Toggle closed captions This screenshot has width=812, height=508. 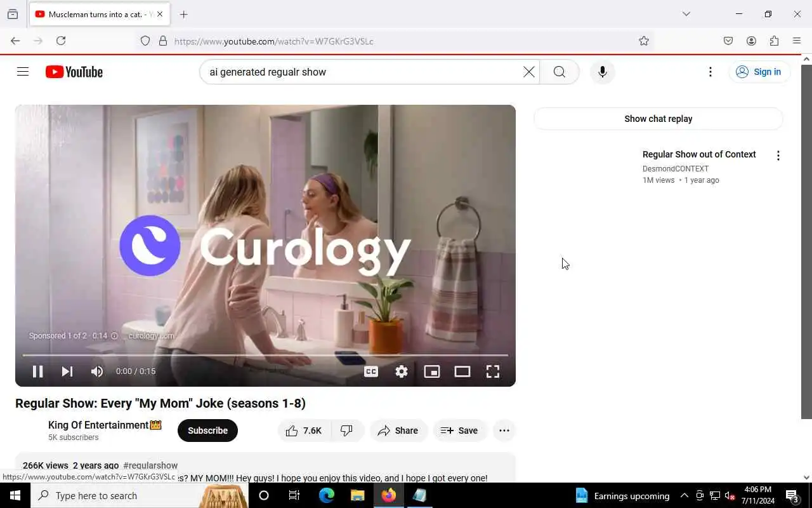(371, 371)
